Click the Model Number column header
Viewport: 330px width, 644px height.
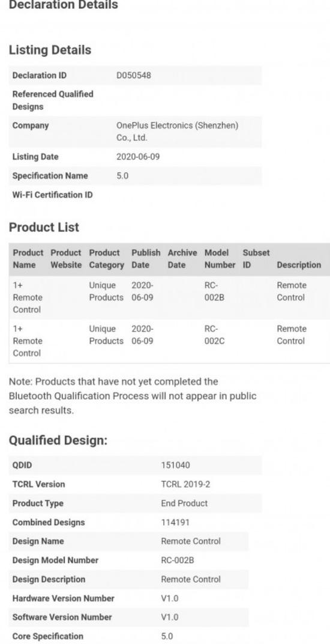point(220,259)
